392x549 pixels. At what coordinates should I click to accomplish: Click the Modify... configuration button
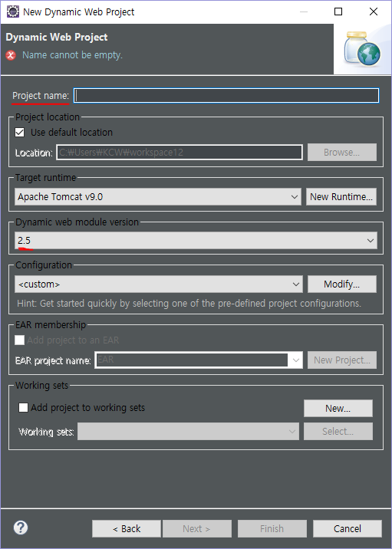(x=342, y=284)
